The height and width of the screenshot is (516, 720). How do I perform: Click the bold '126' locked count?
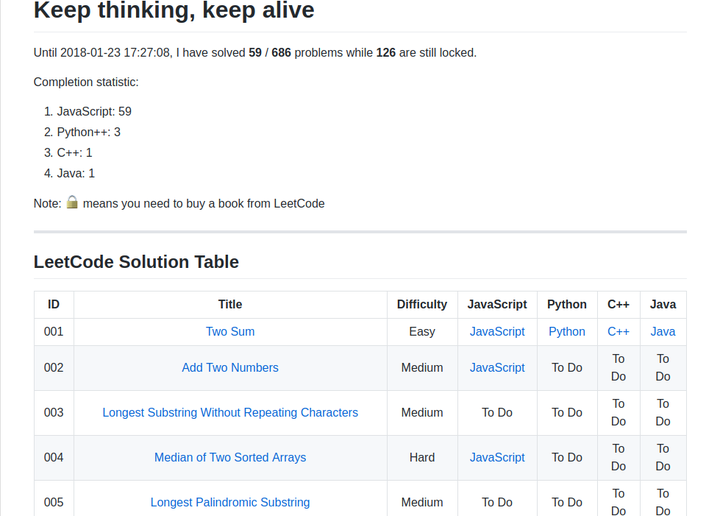(386, 53)
